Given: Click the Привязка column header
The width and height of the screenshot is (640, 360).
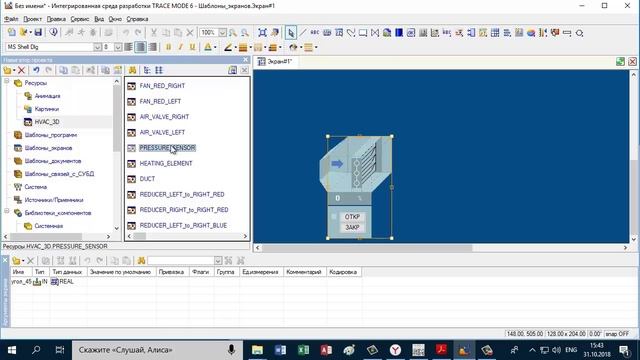Looking at the screenshot, I should point(171,272).
